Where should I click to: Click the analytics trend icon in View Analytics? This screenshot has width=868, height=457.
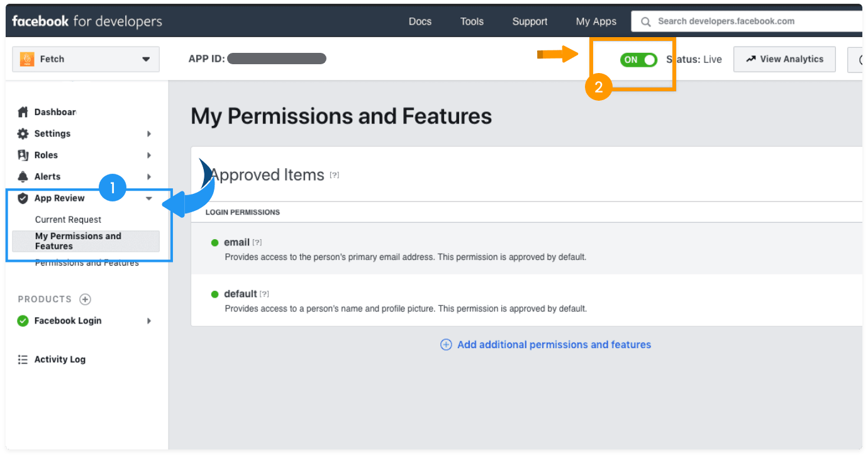click(x=750, y=59)
